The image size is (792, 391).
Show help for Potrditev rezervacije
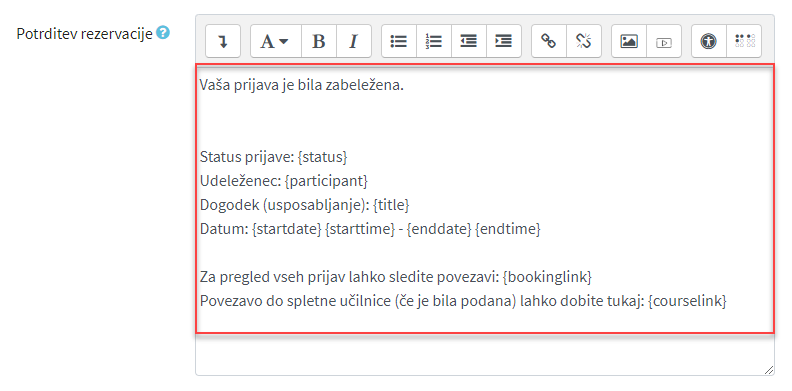click(163, 33)
